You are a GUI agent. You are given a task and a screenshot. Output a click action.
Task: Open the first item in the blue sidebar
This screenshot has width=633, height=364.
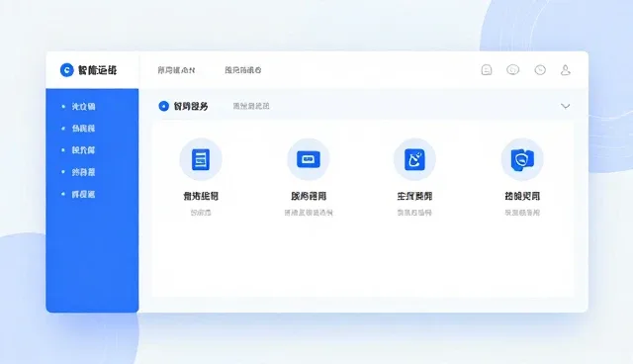(83, 107)
